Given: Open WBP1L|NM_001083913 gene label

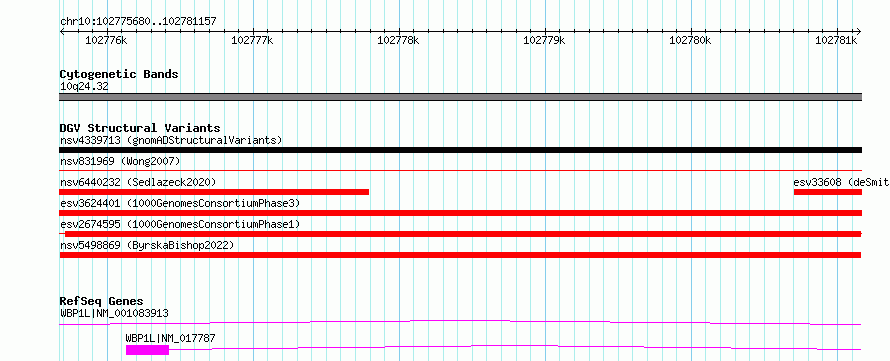Looking at the screenshot, I should 114,313.
